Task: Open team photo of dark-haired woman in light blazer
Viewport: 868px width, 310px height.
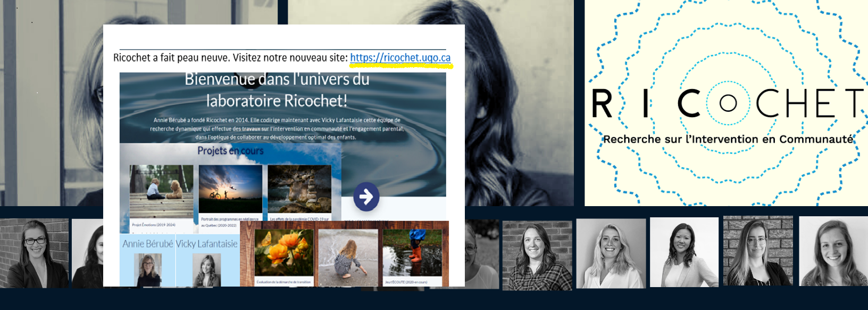Action: (684, 252)
